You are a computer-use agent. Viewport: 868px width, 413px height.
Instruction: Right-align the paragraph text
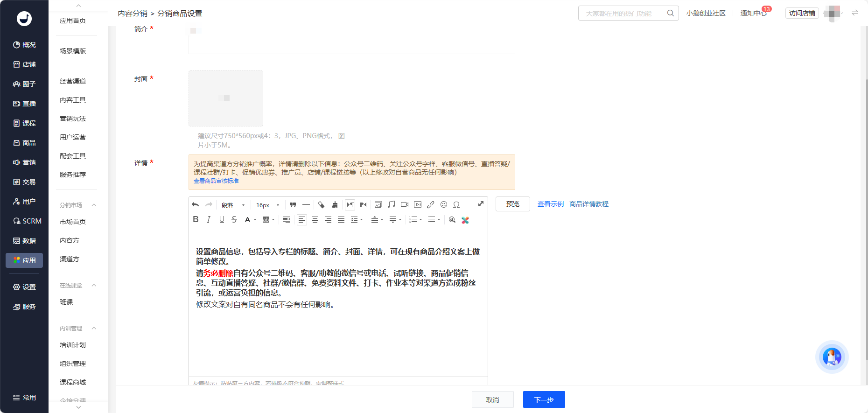tap(328, 219)
